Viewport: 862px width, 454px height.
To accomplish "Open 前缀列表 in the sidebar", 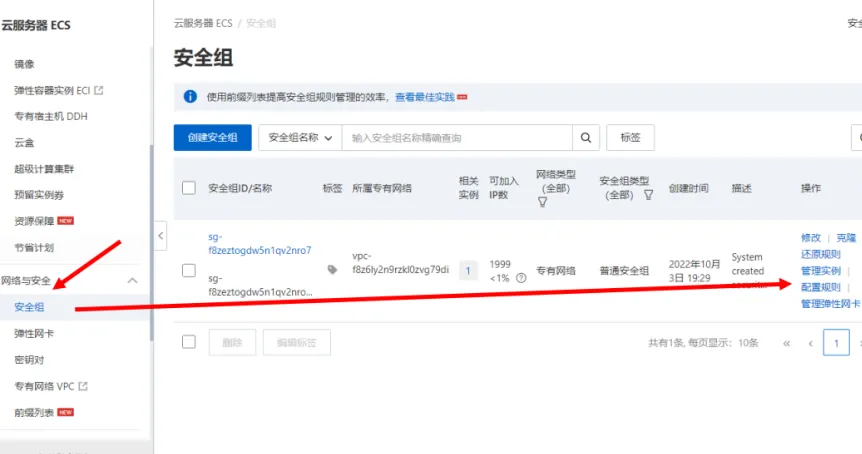I will point(34,412).
